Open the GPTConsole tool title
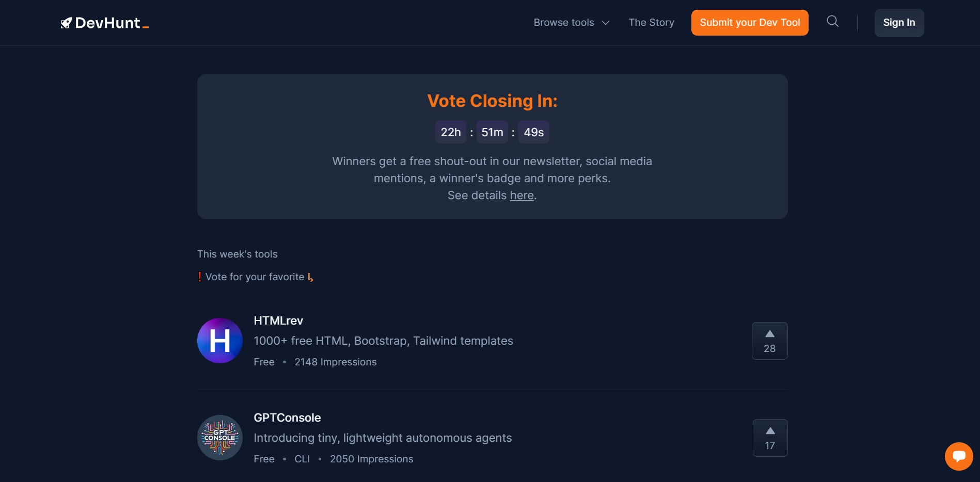The height and width of the screenshot is (482, 980). [287, 417]
